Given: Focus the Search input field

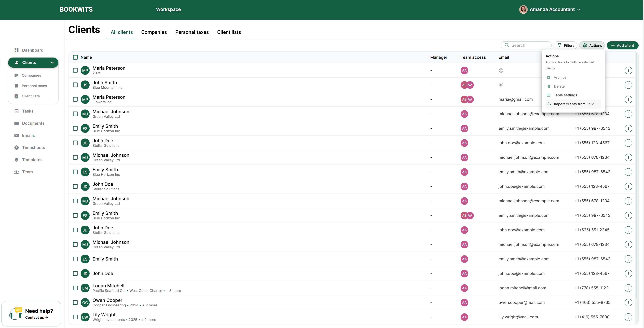Looking at the screenshot, I should [x=526, y=46].
